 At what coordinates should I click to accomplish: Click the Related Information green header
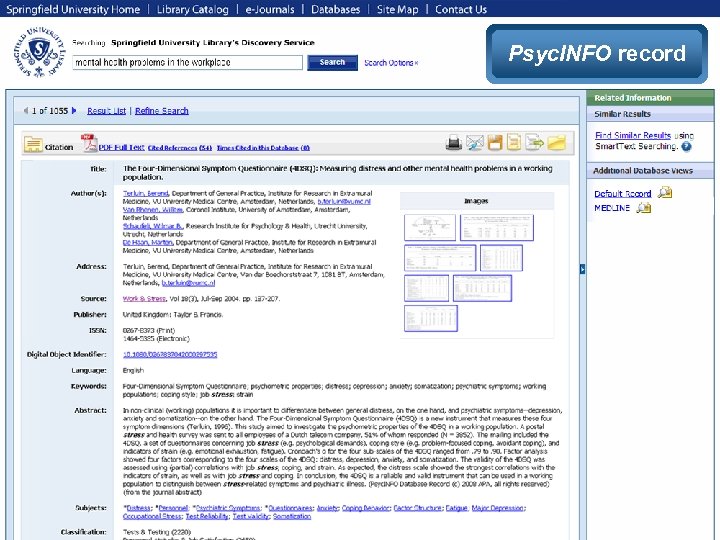point(650,98)
